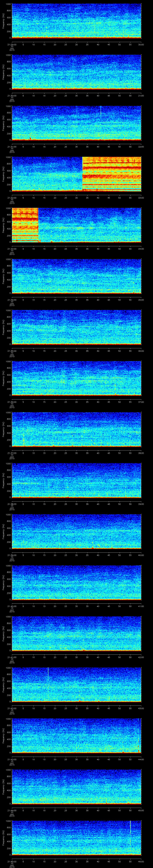Open the 21:30:00 spectrogram panel
The height and width of the screenshot is (868, 153).
(76, 72)
